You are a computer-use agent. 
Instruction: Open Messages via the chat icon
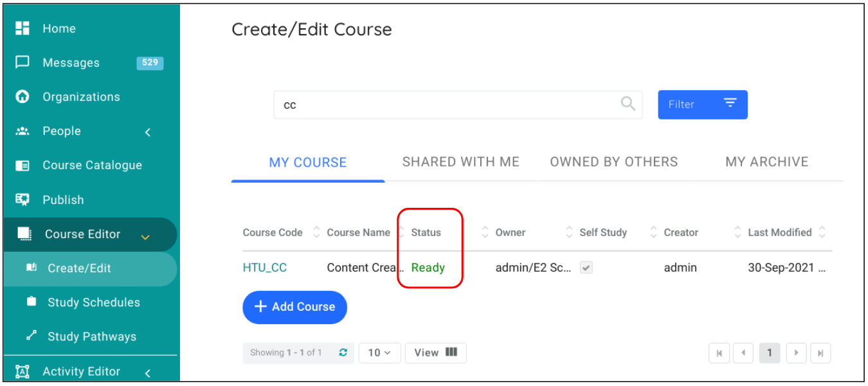[x=23, y=62]
